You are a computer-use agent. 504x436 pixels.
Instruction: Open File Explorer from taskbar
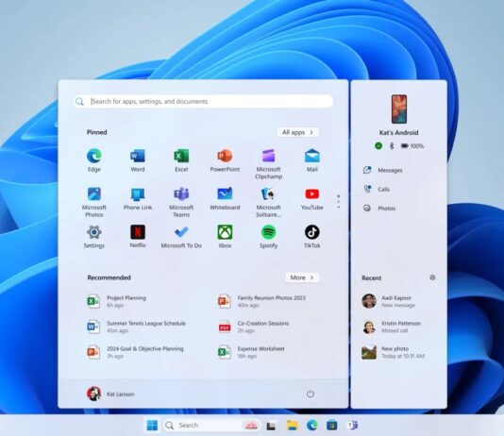(x=293, y=425)
